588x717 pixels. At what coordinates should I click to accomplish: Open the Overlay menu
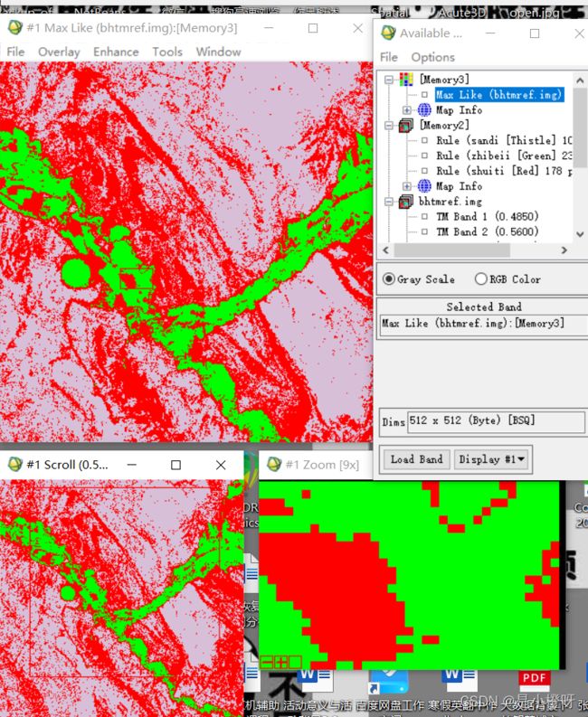(x=59, y=52)
